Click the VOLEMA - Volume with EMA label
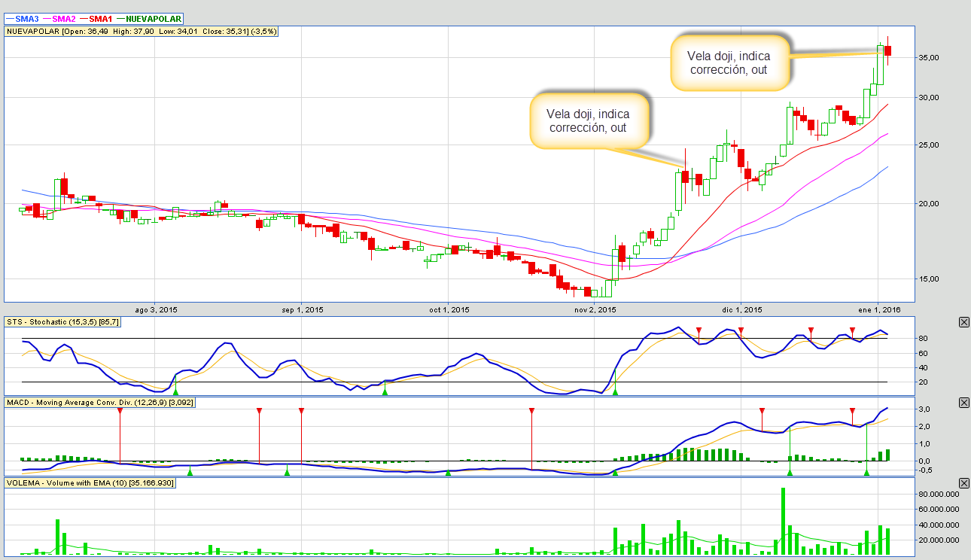 tap(90, 482)
